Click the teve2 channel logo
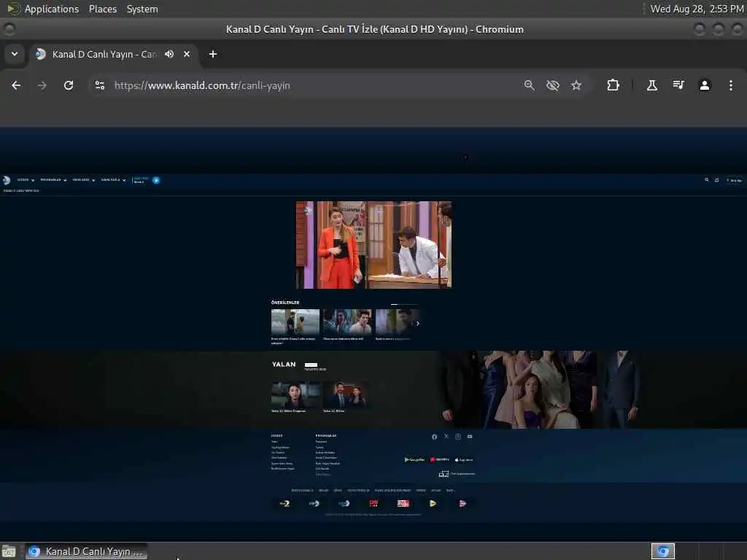 pyautogui.click(x=285, y=503)
